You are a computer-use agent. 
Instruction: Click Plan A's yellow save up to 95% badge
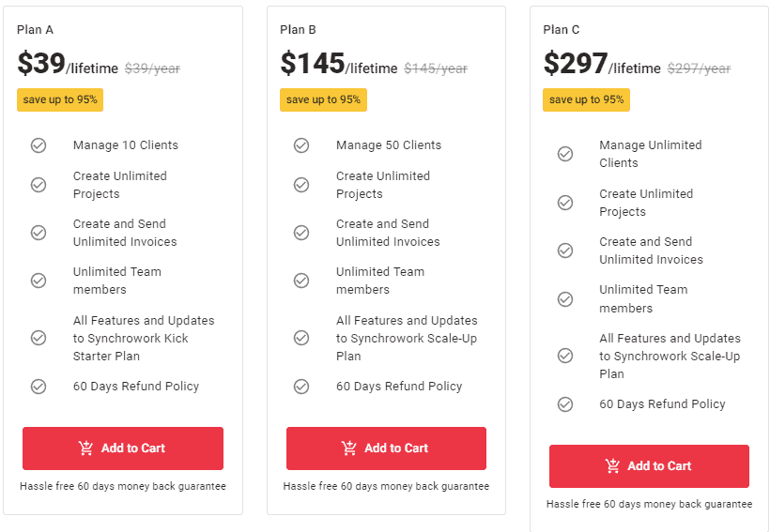(x=60, y=99)
